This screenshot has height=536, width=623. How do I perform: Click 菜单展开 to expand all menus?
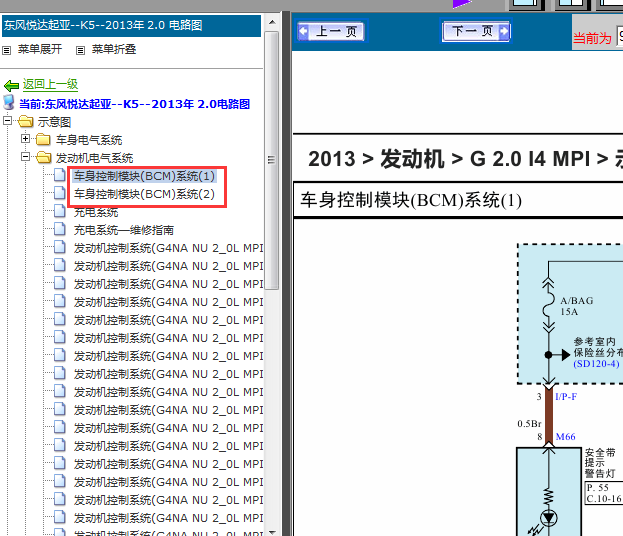pyautogui.click(x=40, y=49)
